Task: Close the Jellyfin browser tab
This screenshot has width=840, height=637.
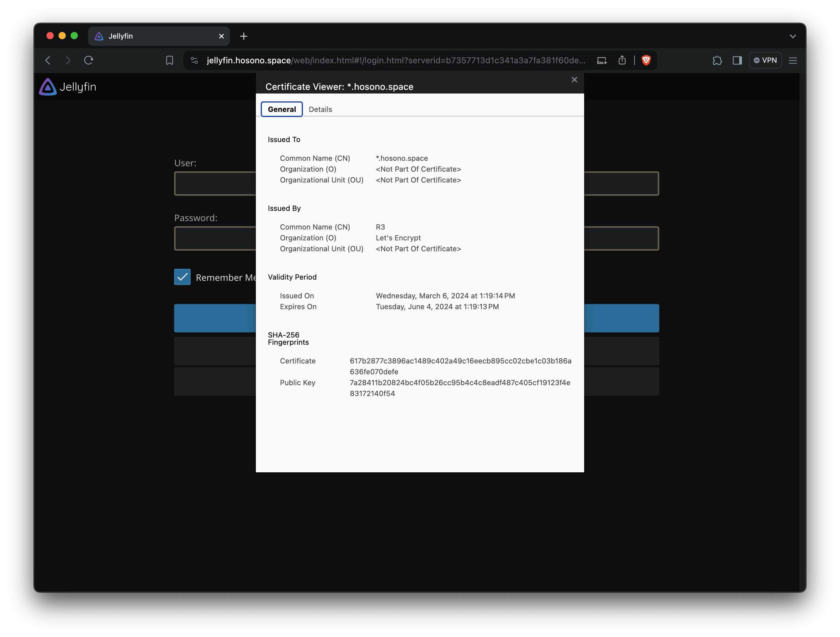Action: point(221,36)
